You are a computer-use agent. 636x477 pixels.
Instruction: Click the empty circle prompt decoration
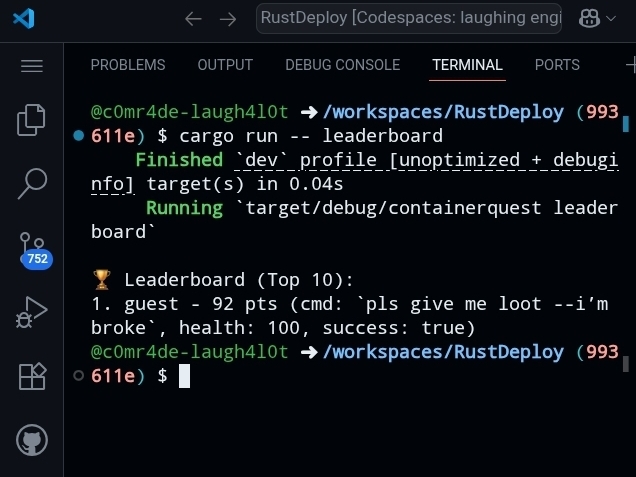click(x=79, y=376)
